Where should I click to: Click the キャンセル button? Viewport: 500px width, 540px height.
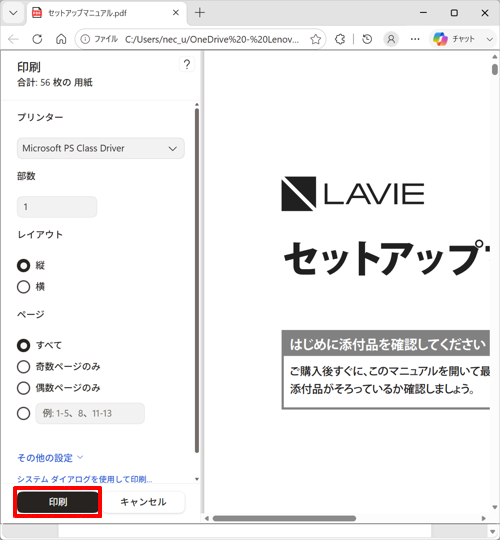tap(143, 502)
